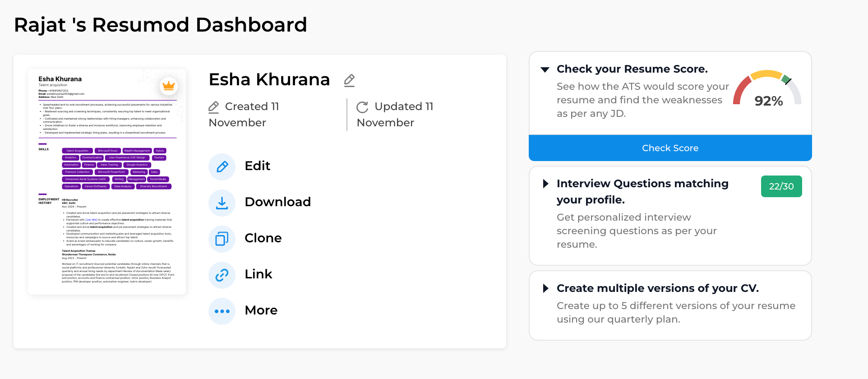Click 'Create up to 5 different versions' description

(x=676, y=313)
